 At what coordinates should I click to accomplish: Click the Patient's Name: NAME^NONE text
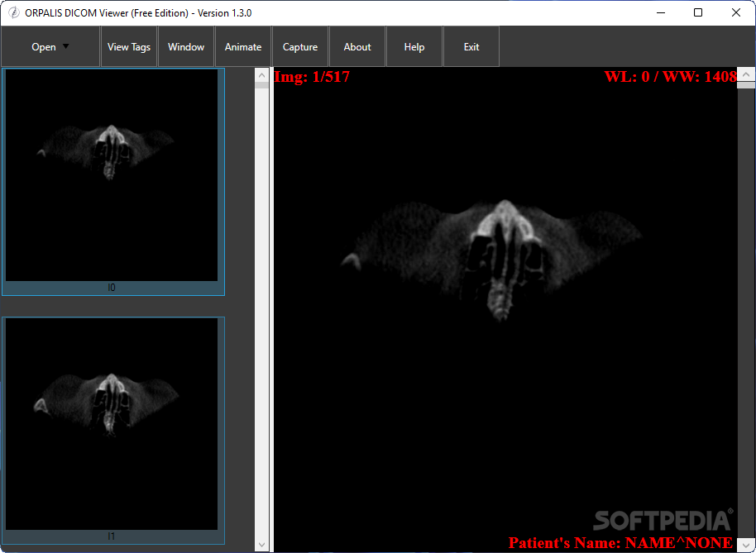620,543
